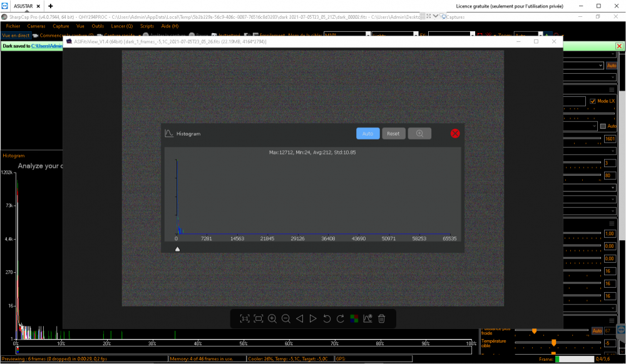Expand the dropdown below the 1601 value
The width and height of the screenshot is (626, 364).
tap(612, 151)
